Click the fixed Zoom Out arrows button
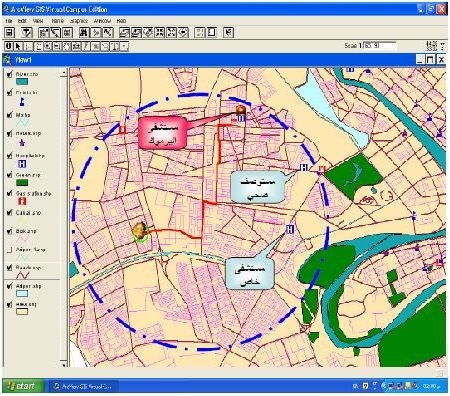Viewport: 450px width, 396px height. [x=171, y=32]
